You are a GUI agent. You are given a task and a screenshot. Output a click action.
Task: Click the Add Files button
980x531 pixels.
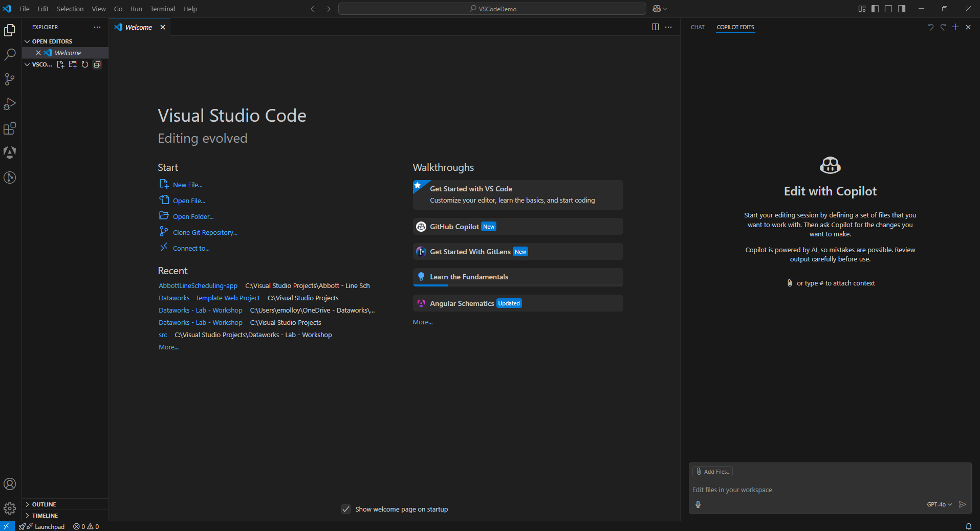point(713,472)
